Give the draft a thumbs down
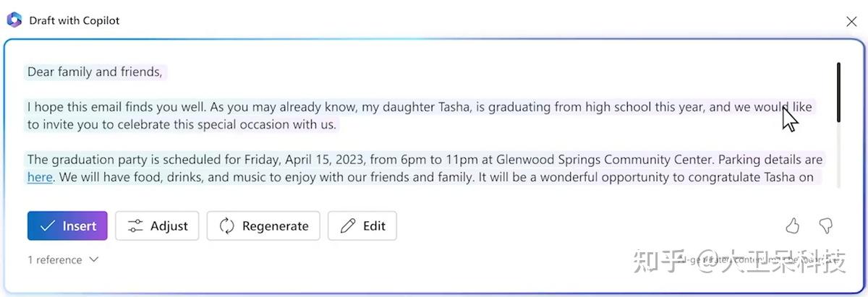This screenshot has width=868, height=297. click(825, 226)
